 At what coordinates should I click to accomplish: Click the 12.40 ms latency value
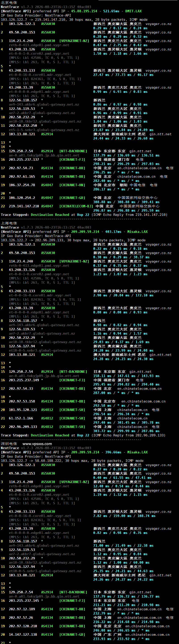pos(101,486)
